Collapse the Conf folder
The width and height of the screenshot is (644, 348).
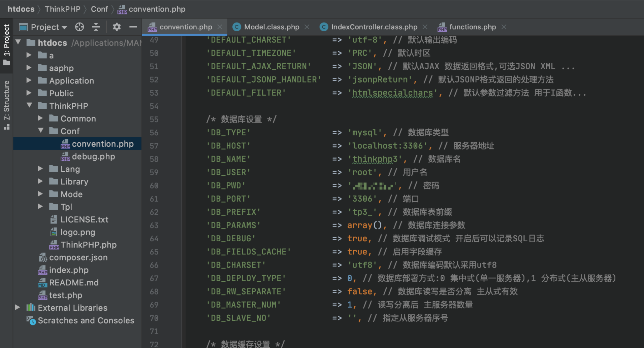[x=41, y=131]
